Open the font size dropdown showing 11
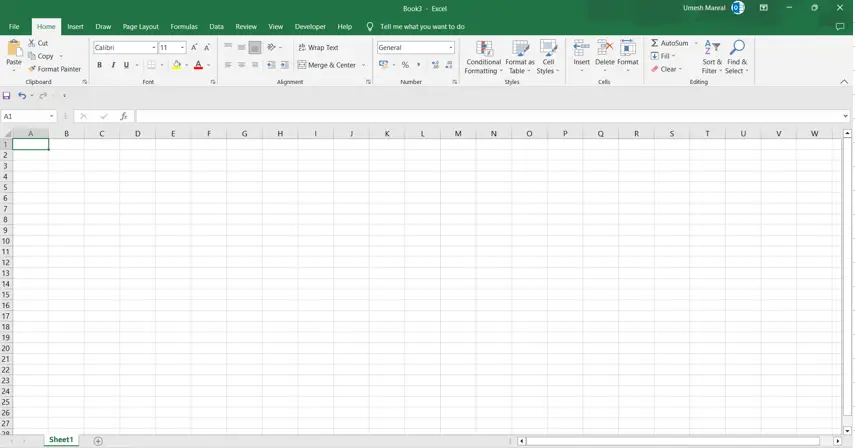The height and width of the screenshot is (448, 855). click(182, 47)
